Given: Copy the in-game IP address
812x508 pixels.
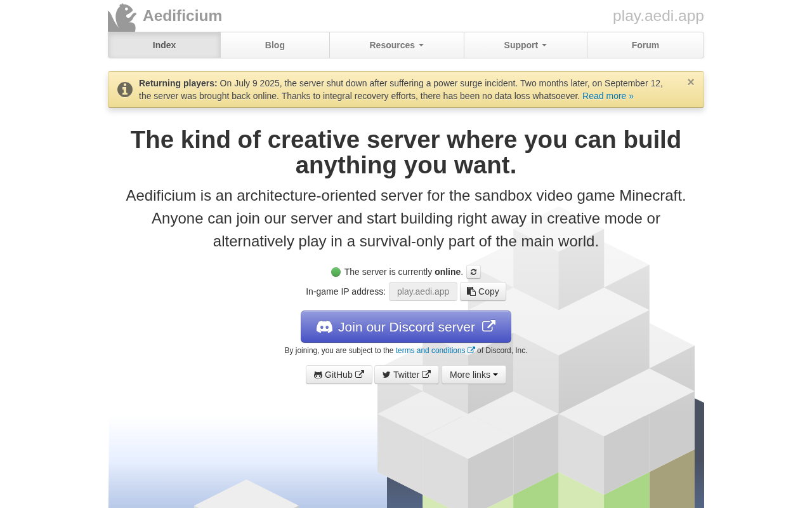Looking at the screenshot, I should click(483, 291).
